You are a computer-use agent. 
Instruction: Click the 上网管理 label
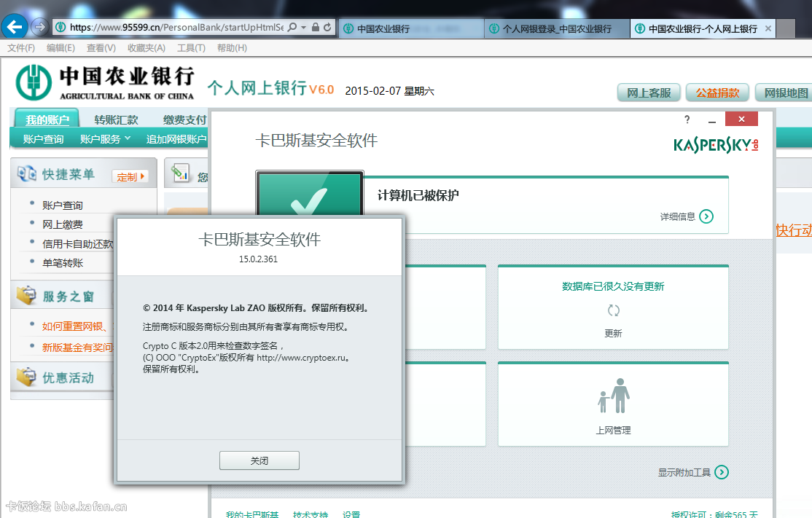click(x=613, y=430)
